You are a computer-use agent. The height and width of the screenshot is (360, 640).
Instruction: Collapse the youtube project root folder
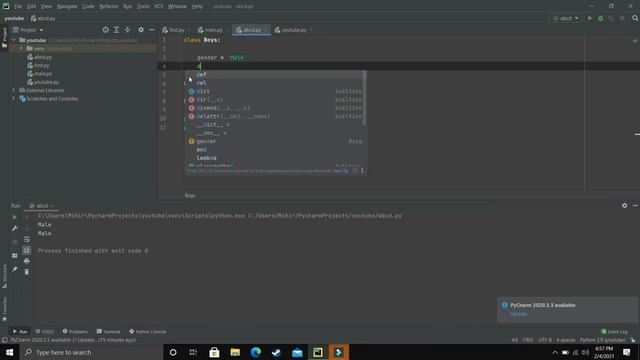[x=14, y=40]
